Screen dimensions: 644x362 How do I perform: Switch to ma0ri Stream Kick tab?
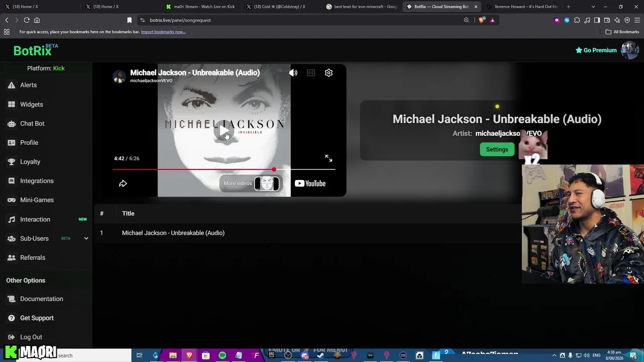200,7
